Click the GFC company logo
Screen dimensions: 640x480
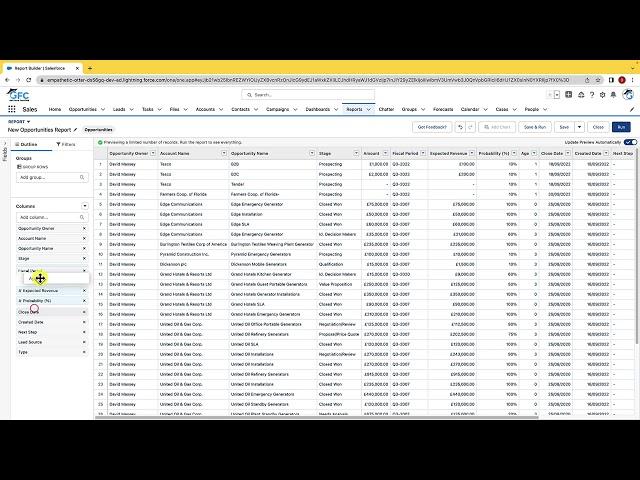coord(18,95)
